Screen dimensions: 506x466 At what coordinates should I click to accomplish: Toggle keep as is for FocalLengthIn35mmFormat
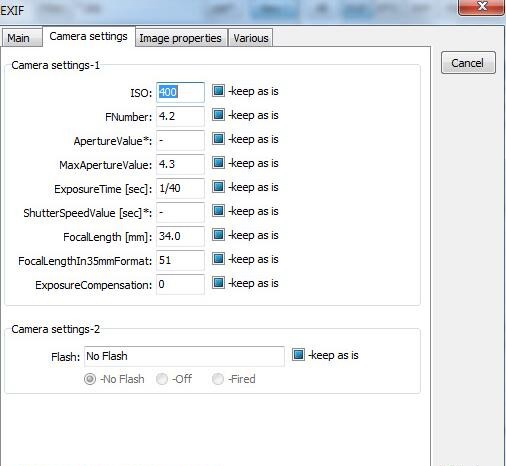click(218, 259)
